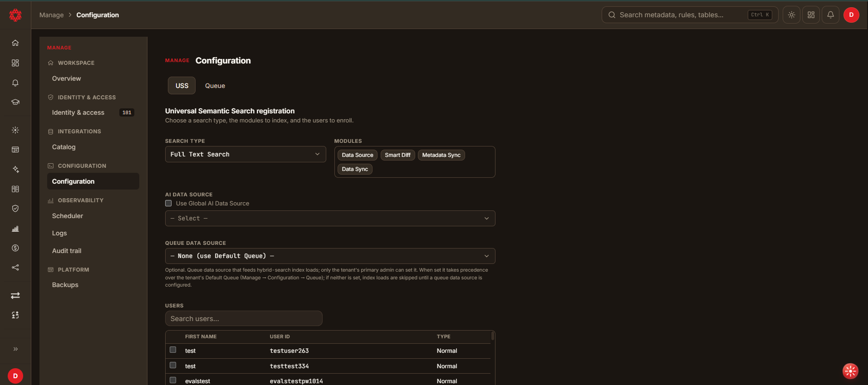The image size is (868, 385).
Task: Open the AI data source Select dropdown
Action: click(x=330, y=218)
